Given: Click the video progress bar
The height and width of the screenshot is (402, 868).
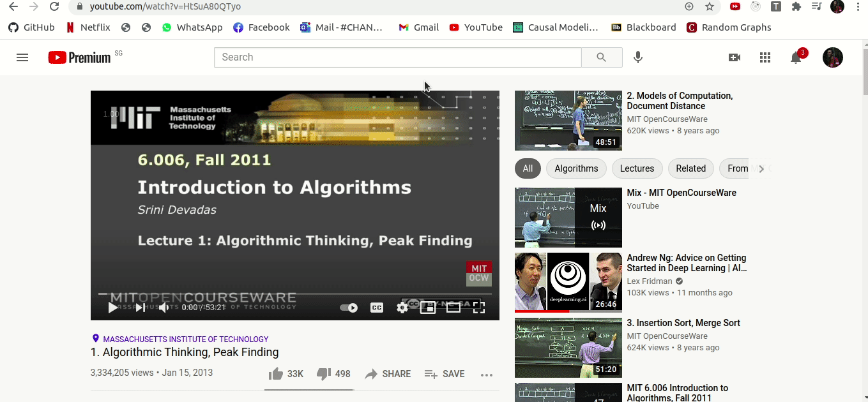Looking at the screenshot, I should pos(295,294).
